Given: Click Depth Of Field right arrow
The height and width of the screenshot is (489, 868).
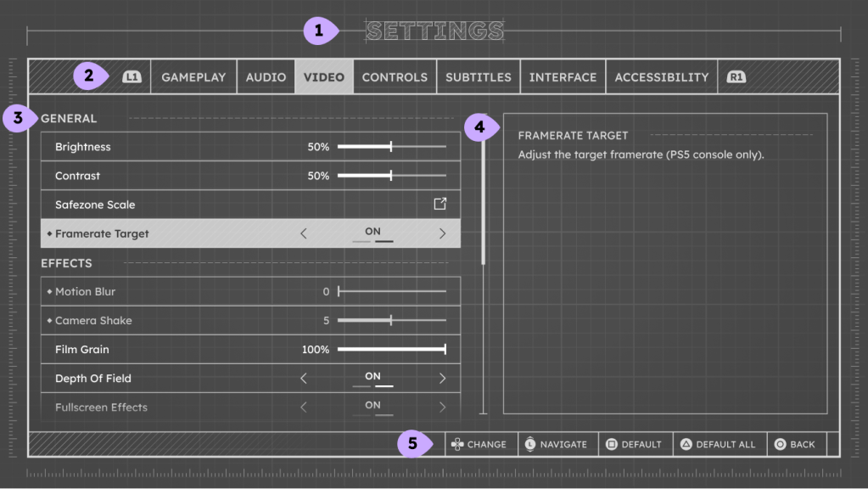Looking at the screenshot, I should [x=442, y=379].
